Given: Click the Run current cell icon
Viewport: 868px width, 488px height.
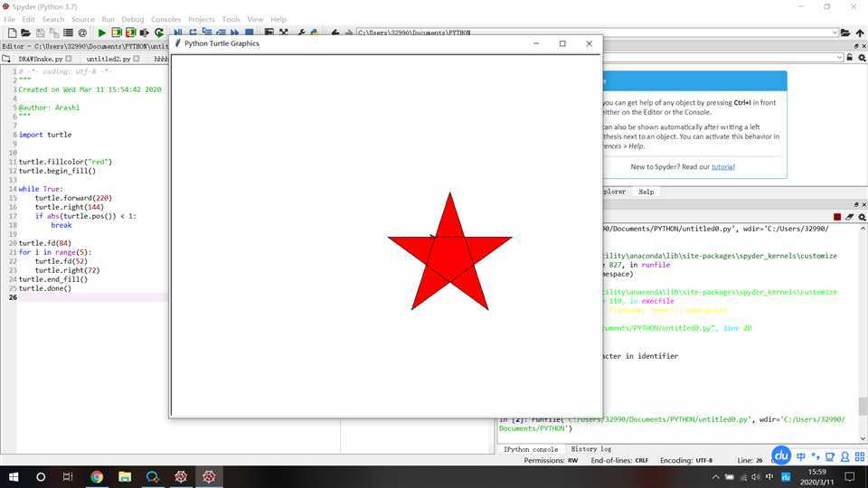Looking at the screenshot, I should click(x=117, y=33).
